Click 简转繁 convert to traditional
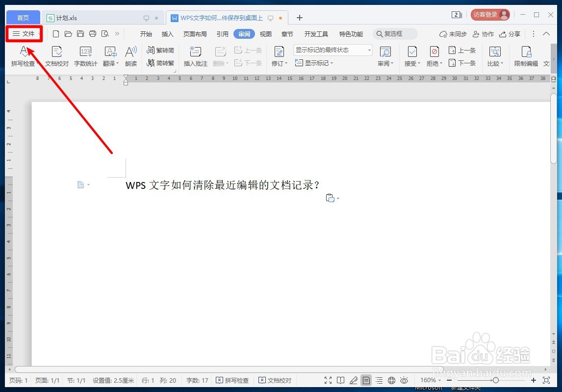Screen dimensions: 562x392 click(160, 63)
